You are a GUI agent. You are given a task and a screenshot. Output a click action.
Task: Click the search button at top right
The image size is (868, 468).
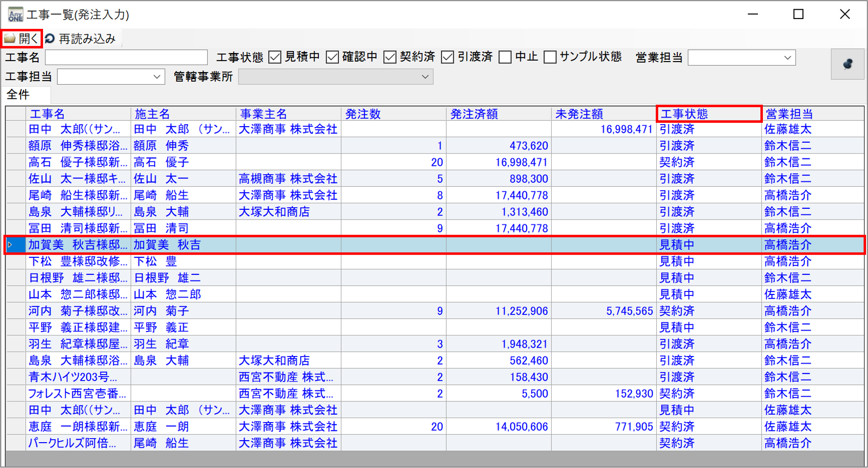click(847, 64)
